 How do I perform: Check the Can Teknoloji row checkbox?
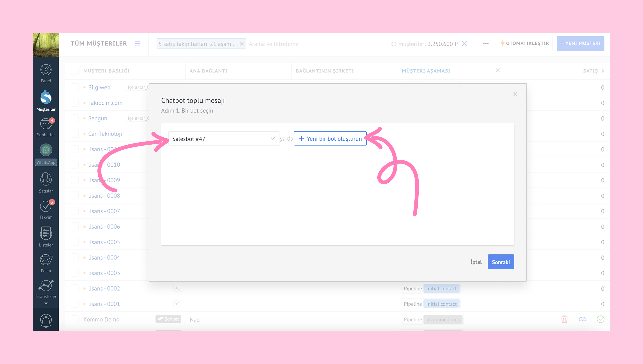click(x=75, y=134)
